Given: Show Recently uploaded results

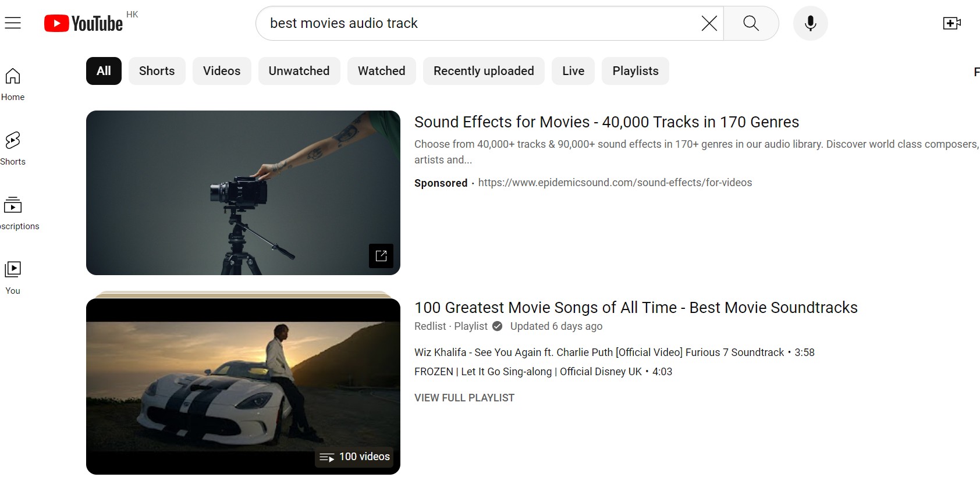Looking at the screenshot, I should click(x=484, y=71).
